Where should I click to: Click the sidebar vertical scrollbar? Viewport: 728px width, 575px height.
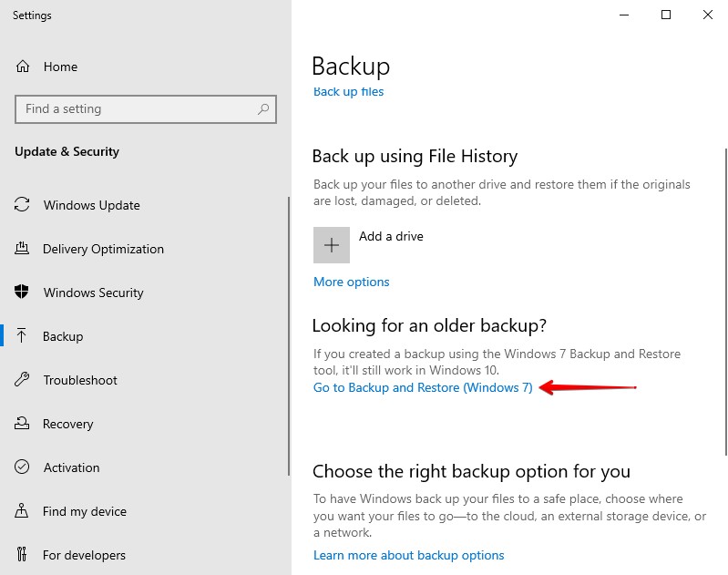click(x=289, y=336)
